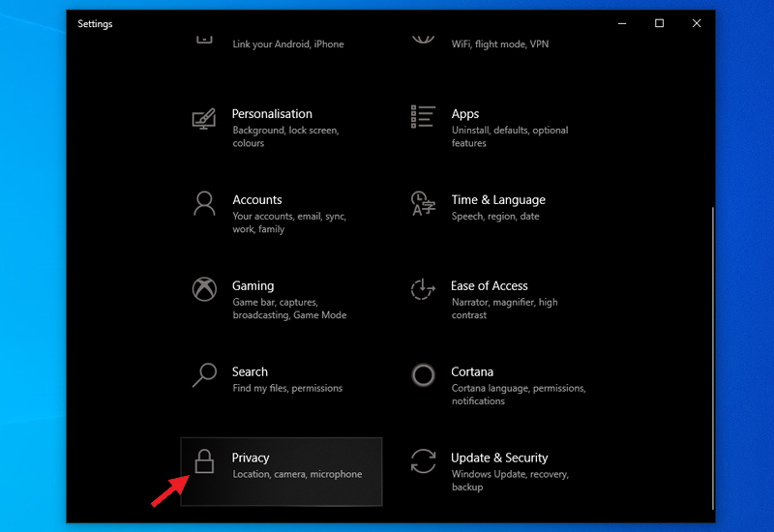
Task: Minimize the Settings window
Action: (x=622, y=23)
